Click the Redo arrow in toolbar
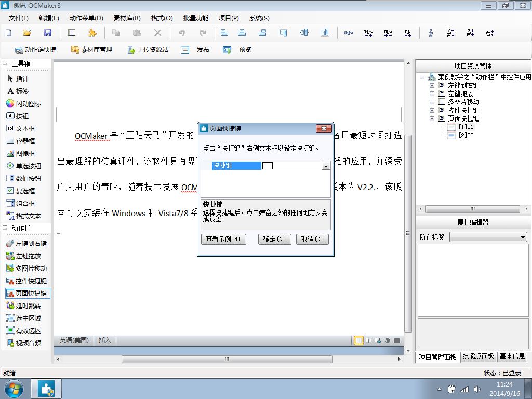This screenshot has width=532, height=399. 203,33
